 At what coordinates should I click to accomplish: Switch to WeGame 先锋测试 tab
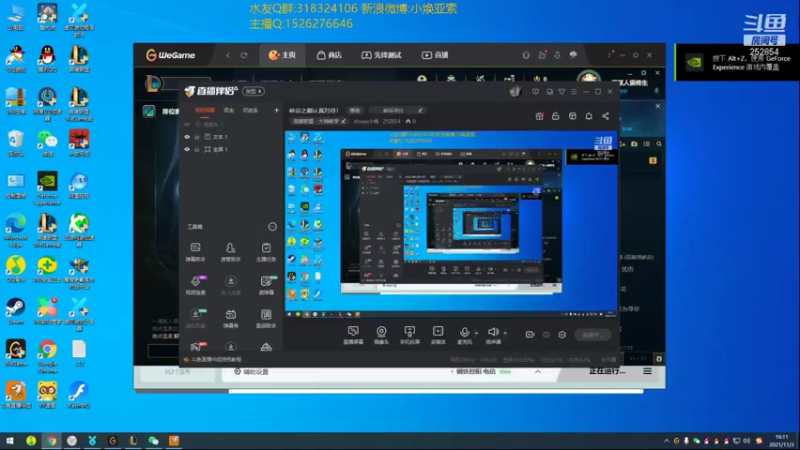[x=381, y=55]
